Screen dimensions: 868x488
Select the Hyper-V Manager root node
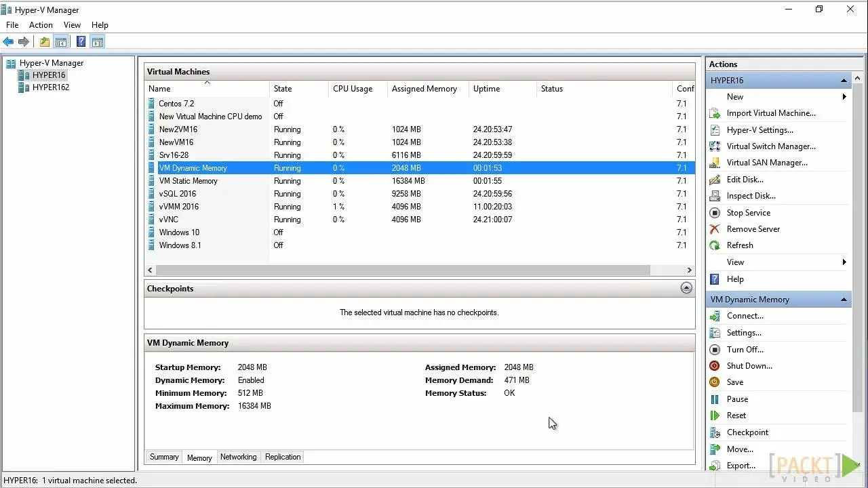52,63
